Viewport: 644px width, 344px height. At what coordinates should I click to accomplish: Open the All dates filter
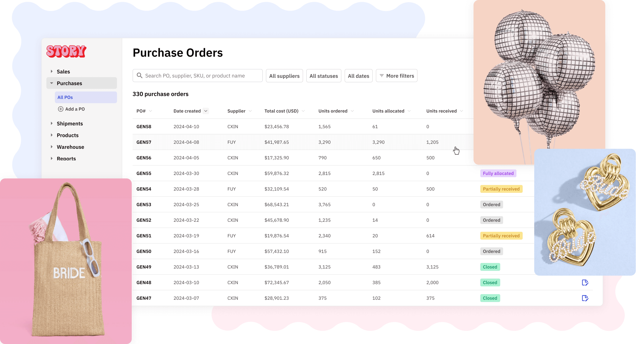[x=358, y=76]
